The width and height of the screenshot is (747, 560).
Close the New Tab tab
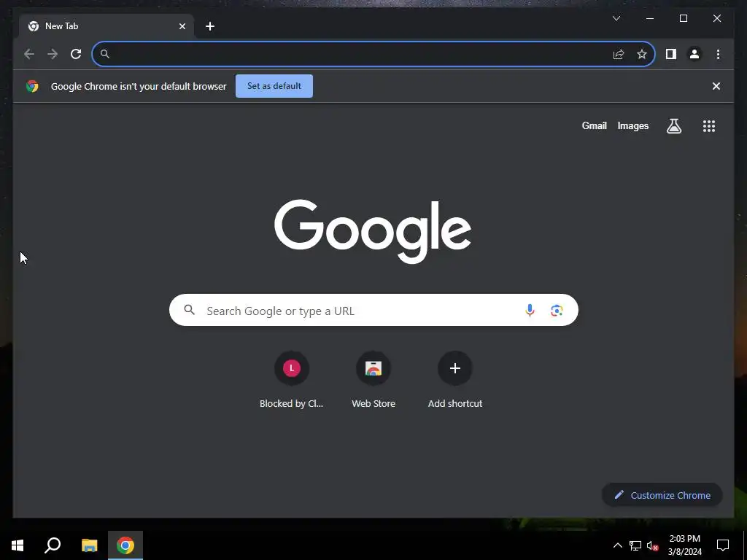click(182, 26)
